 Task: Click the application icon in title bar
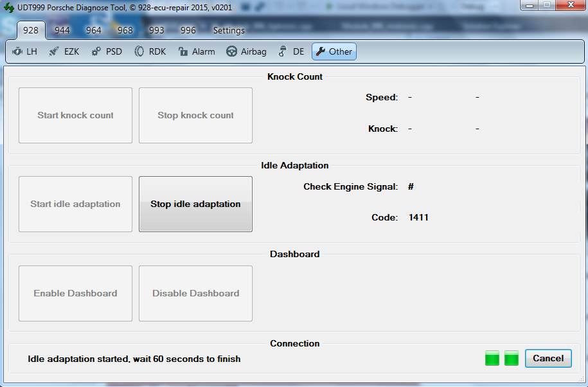[8, 7]
